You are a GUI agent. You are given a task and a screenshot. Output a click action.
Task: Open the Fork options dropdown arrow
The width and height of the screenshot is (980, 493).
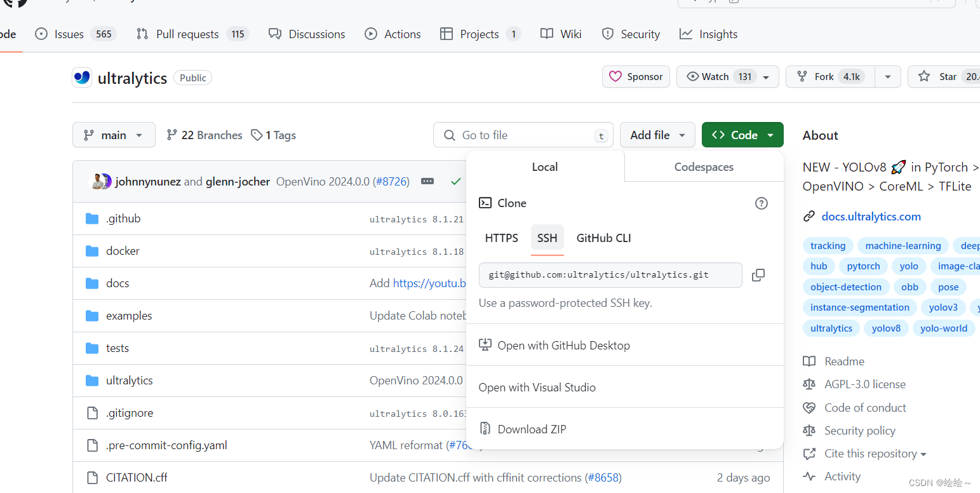[888, 77]
